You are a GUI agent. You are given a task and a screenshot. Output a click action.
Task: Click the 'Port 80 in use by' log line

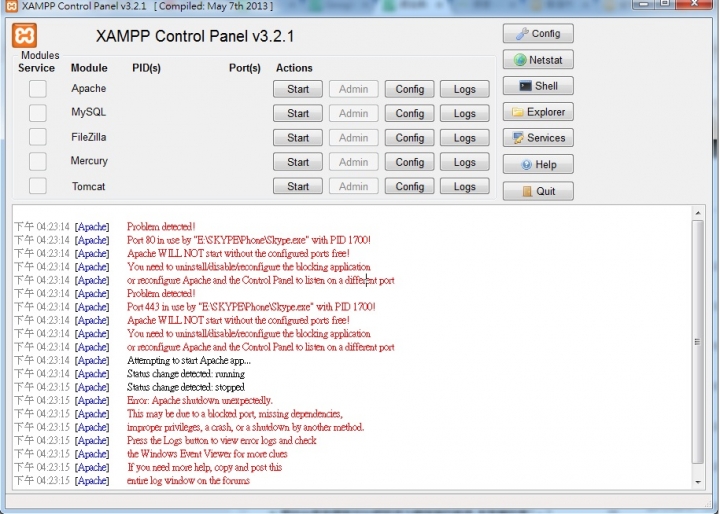coord(249,240)
